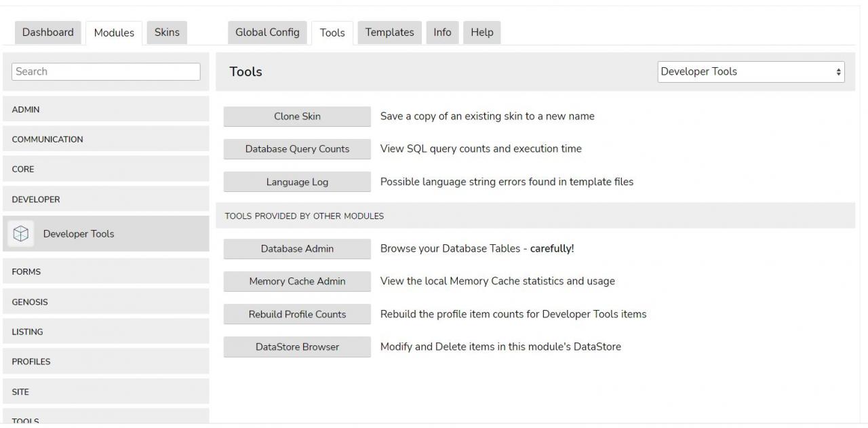Expand the COMMUNICATION category
The image size is (868, 428).
[x=106, y=140]
